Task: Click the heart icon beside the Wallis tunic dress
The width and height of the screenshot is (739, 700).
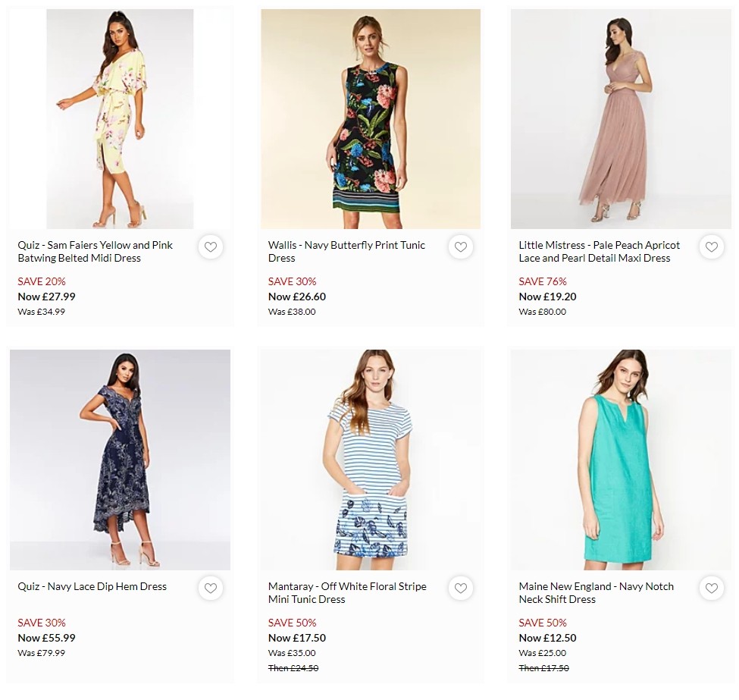Action: 461,246
